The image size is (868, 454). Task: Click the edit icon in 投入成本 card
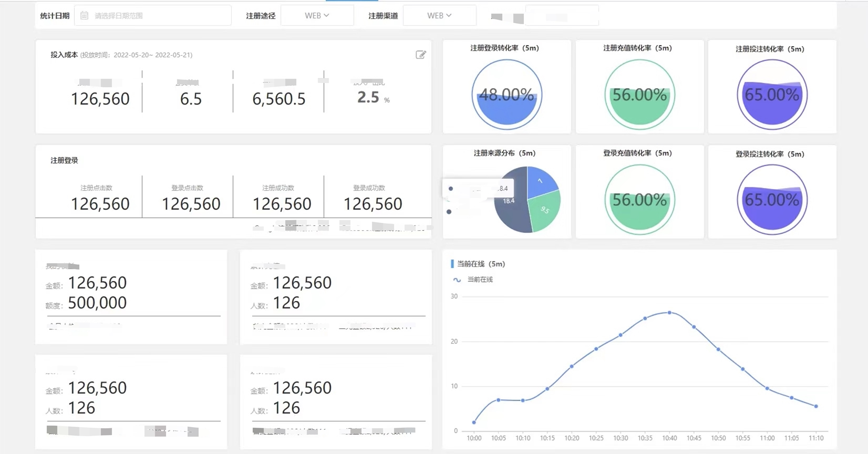pyautogui.click(x=420, y=55)
